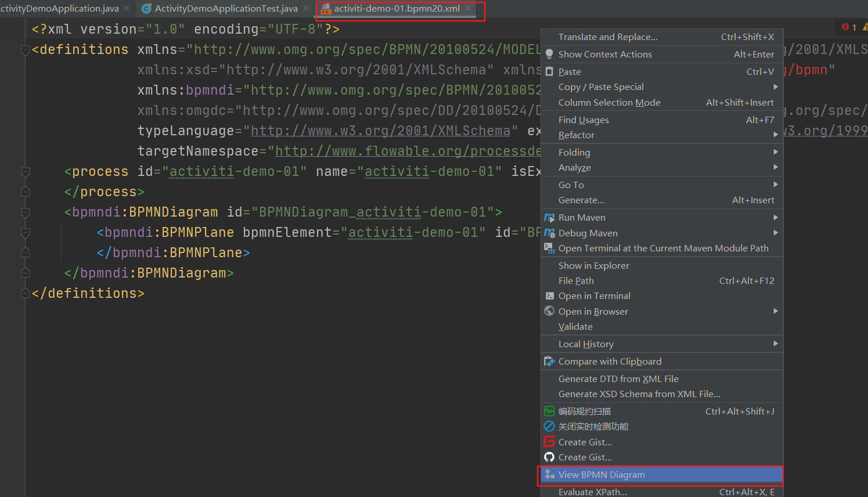Open the www.w3.org/2001/XMLSchema typeLanguage link

380,131
